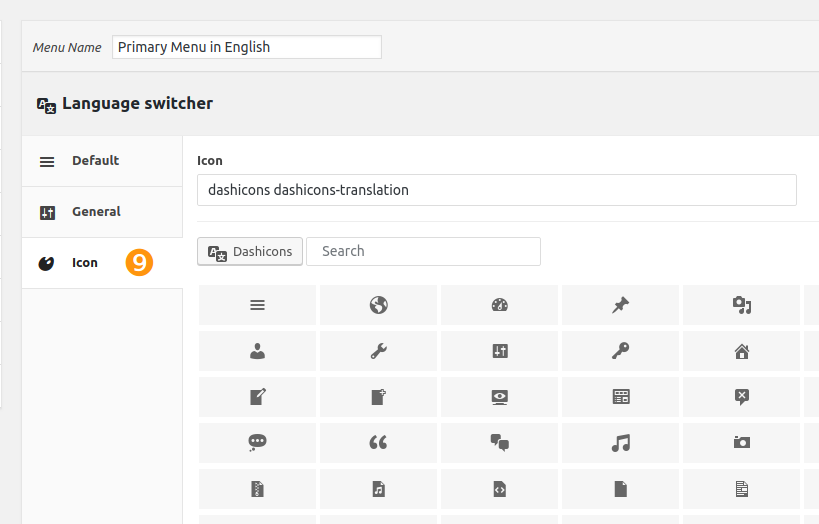Open the Default tab
Viewport: 819px width, 524px height.
click(102, 161)
